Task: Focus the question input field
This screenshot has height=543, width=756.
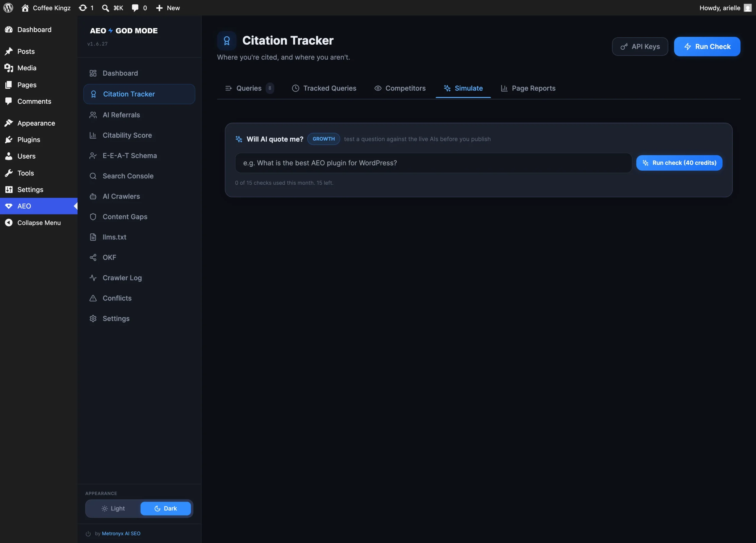Action: tap(433, 163)
